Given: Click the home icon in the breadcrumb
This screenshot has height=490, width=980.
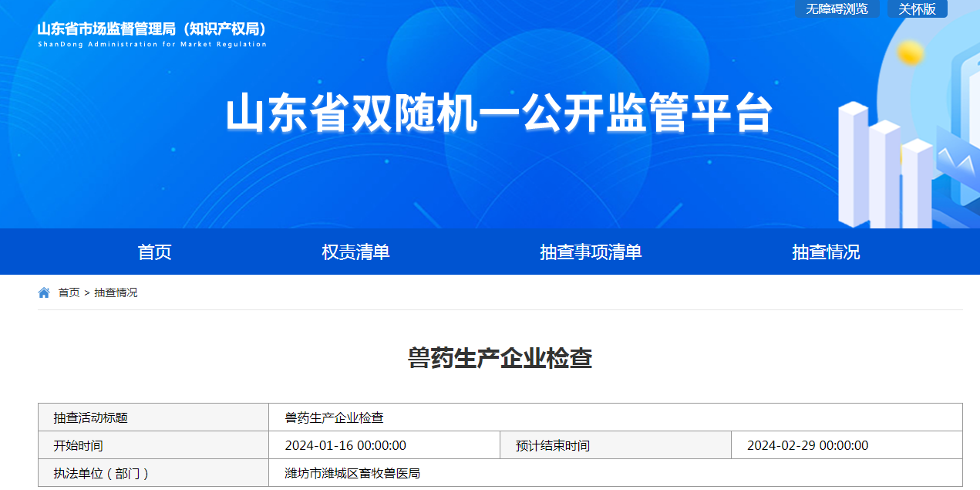Looking at the screenshot, I should pos(44,292).
